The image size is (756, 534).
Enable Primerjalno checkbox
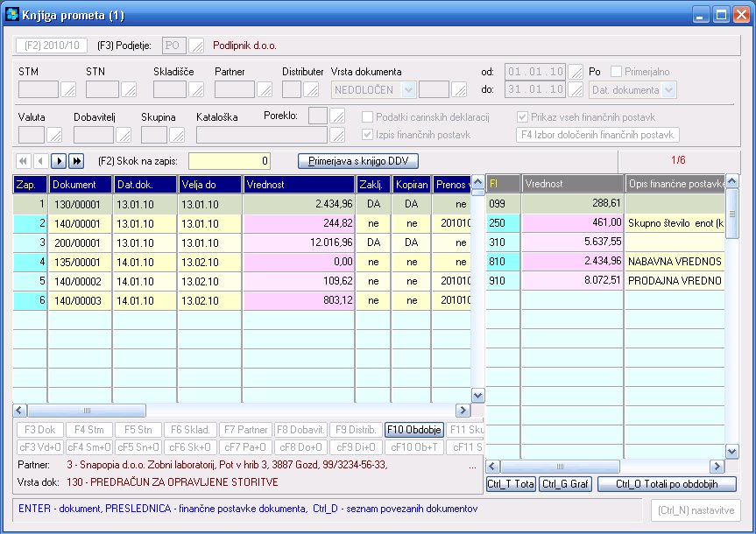click(617, 72)
